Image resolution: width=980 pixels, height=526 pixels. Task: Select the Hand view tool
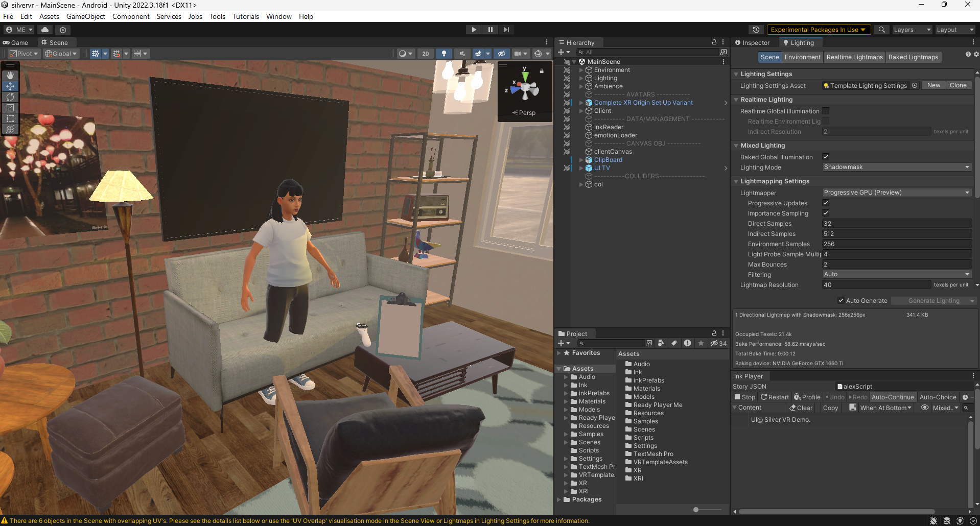(x=10, y=75)
